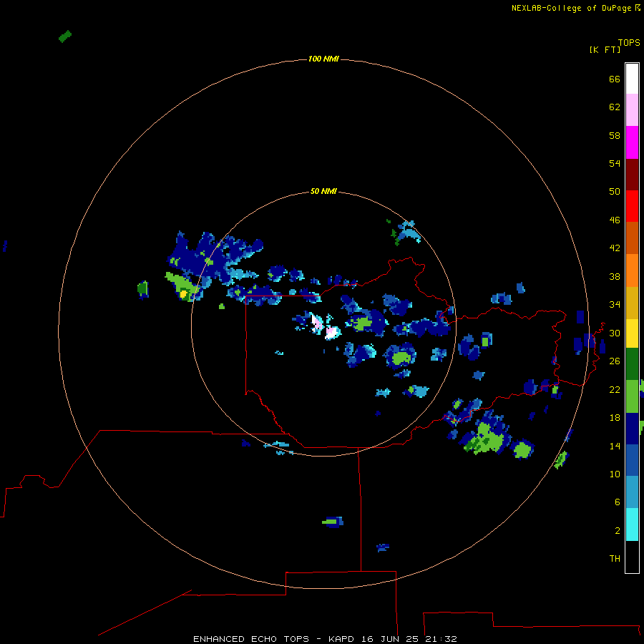Click the NEXLAB-College of DuPage text
This screenshot has height=644, width=644.
click(x=571, y=8)
